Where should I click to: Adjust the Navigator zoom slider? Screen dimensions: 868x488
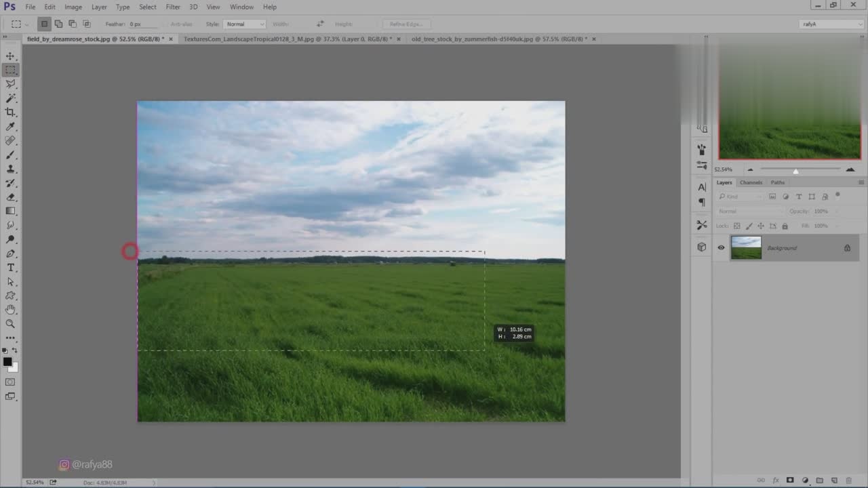(x=796, y=170)
